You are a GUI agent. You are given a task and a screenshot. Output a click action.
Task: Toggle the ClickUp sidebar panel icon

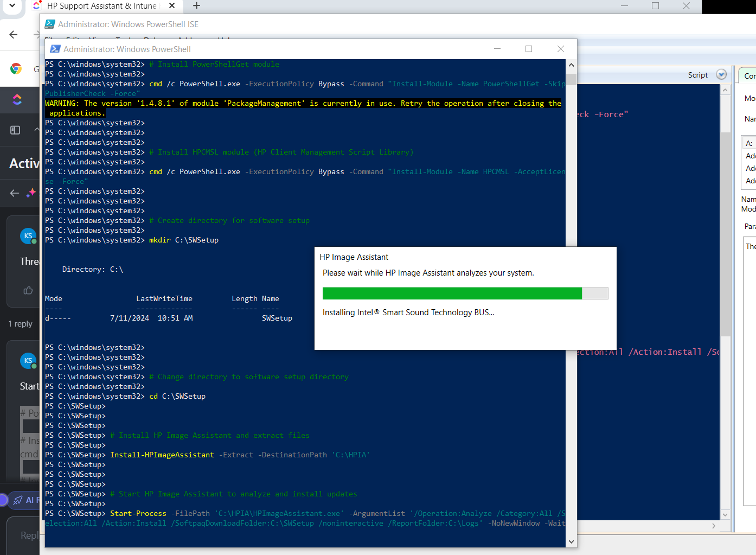click(15, 130)
